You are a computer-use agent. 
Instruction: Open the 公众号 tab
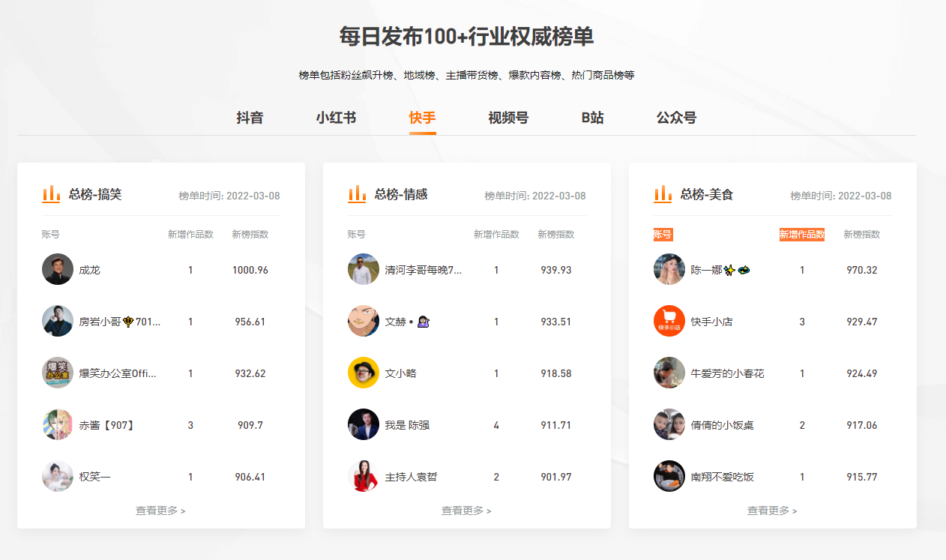676,118
